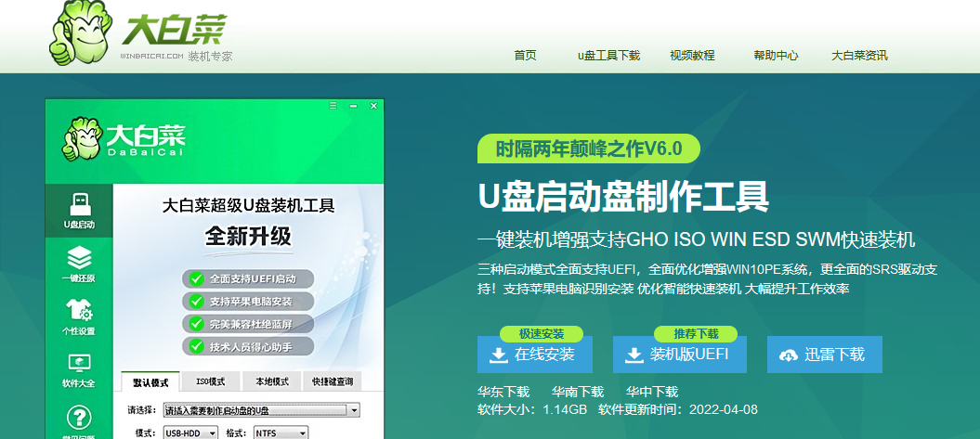This screenshot has width=980, height=439.
Task: Switch to the ISO模式 tab
Action: pyautogui.click(x=210, y=381)
